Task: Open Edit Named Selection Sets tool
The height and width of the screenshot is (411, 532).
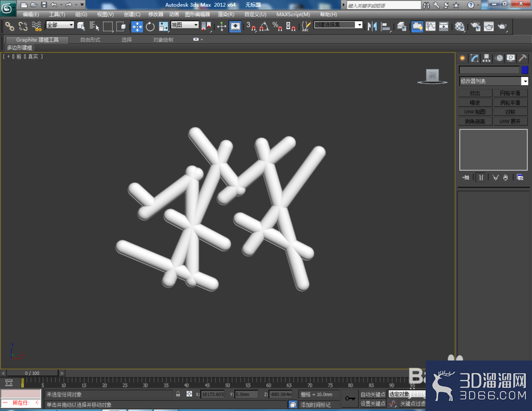Action: (306, 27)
